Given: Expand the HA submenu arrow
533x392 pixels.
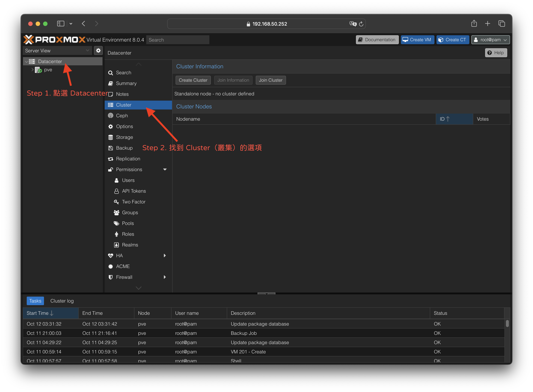Looking at the screenshot, I should (165, 256).
